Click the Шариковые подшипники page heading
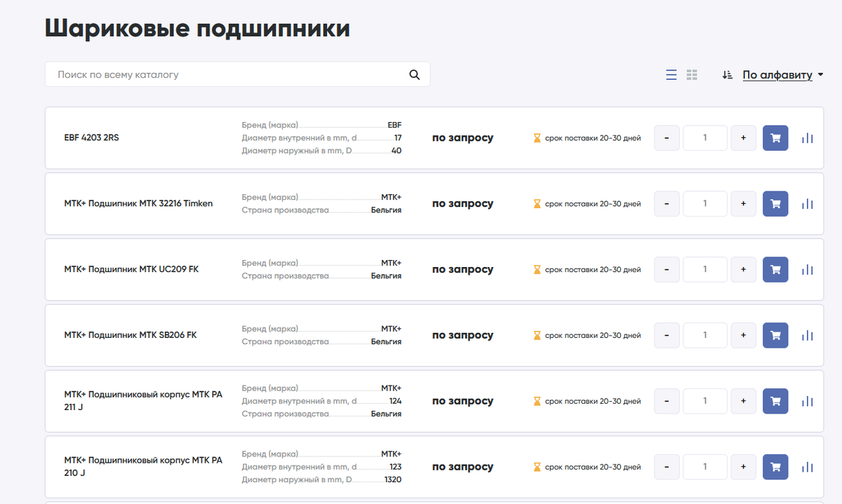 197,29
